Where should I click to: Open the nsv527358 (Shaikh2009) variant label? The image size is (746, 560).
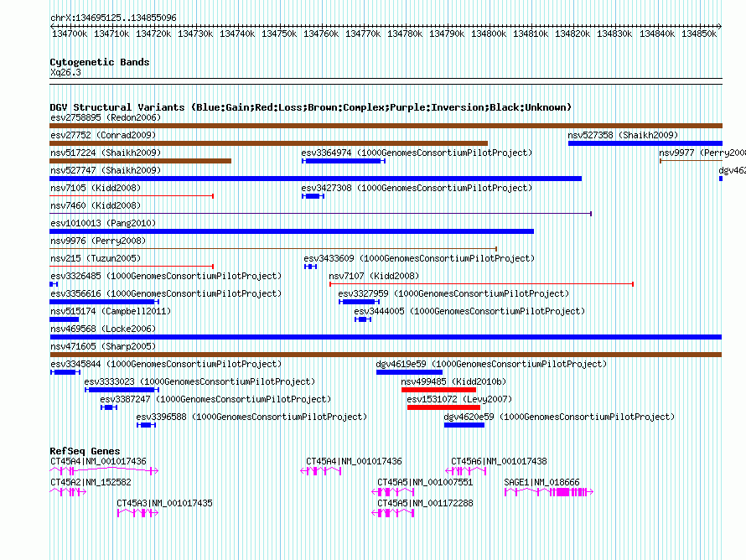tap(623, 135)
